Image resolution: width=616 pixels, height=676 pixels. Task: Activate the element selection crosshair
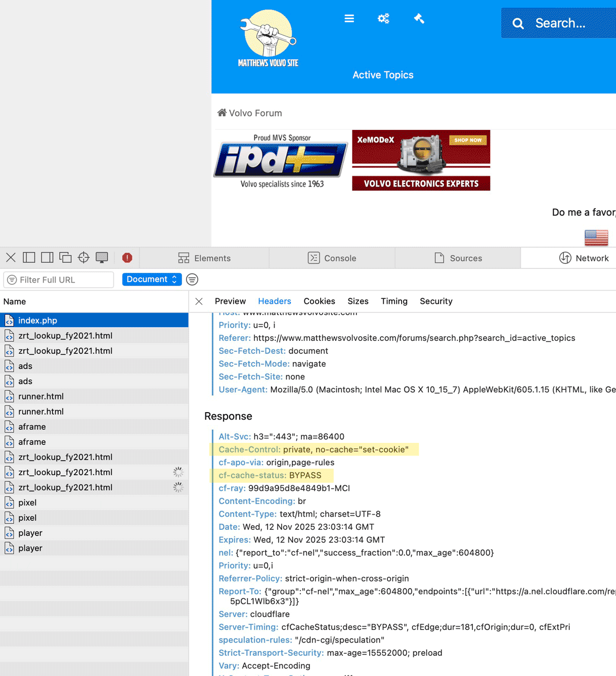tap(83, 258)
